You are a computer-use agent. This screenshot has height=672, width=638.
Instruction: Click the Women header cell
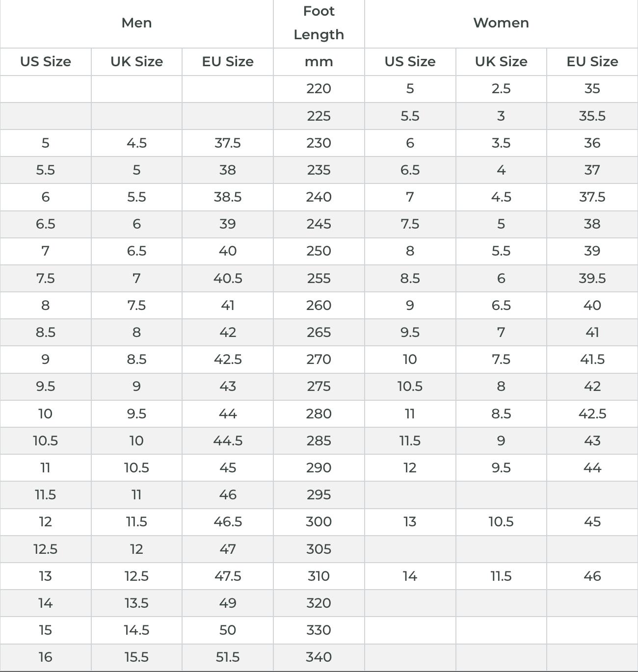click(x=501, y=23)
